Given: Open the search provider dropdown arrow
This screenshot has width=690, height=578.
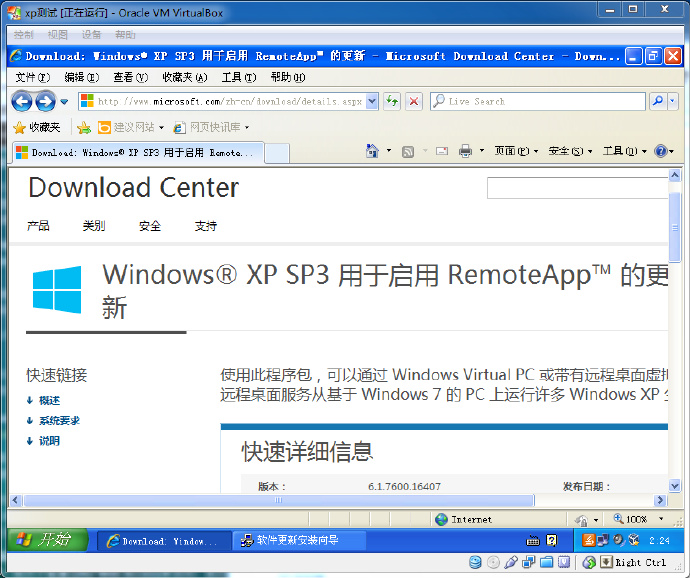Looking at the screenshot, I should pyautogui.click(x=672, y=102).
